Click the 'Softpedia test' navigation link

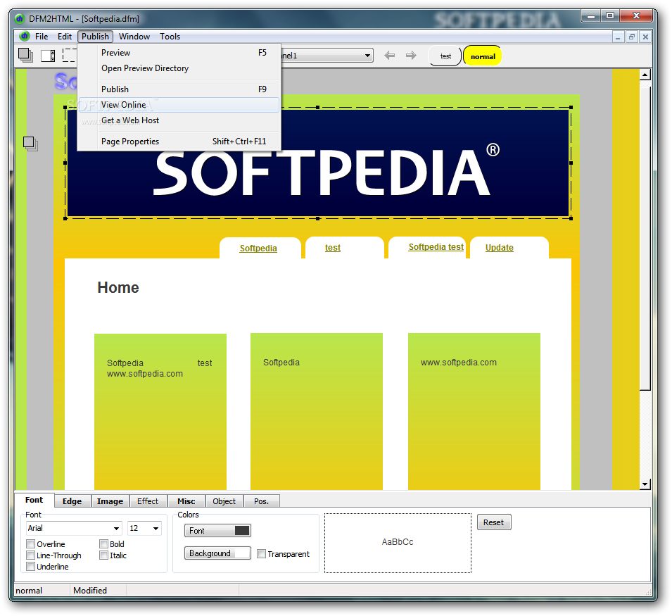[x=436, y=247]
